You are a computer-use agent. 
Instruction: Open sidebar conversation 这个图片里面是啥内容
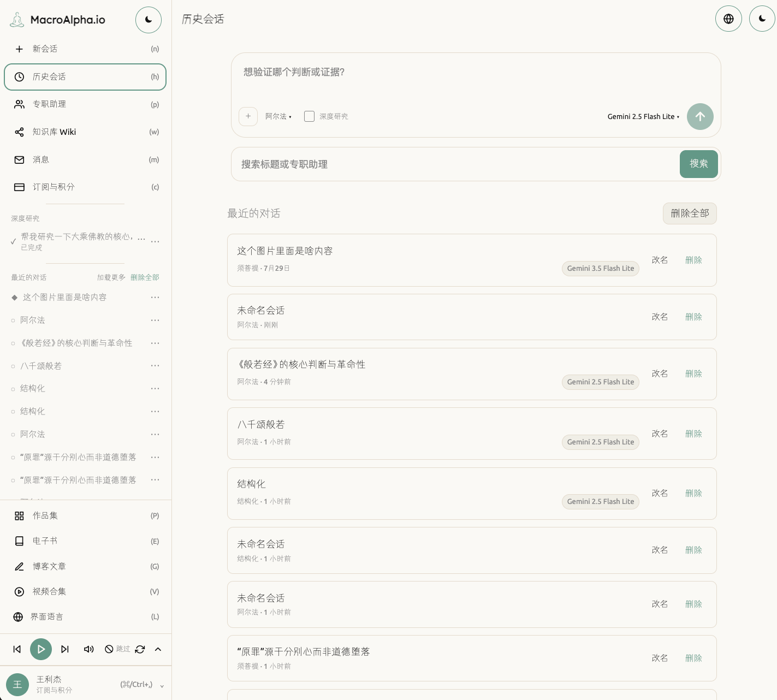tap(64, 298)
